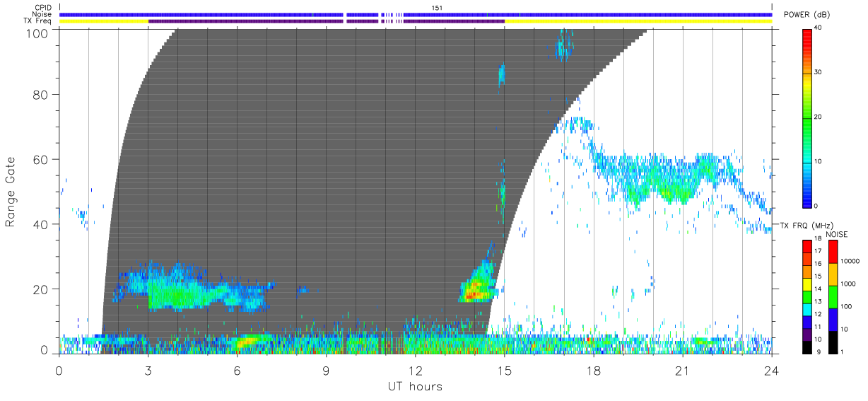The image size is (868, 401).
Task: Click the 30 tick on the power colorbar
Action: (x=819, y=72)
